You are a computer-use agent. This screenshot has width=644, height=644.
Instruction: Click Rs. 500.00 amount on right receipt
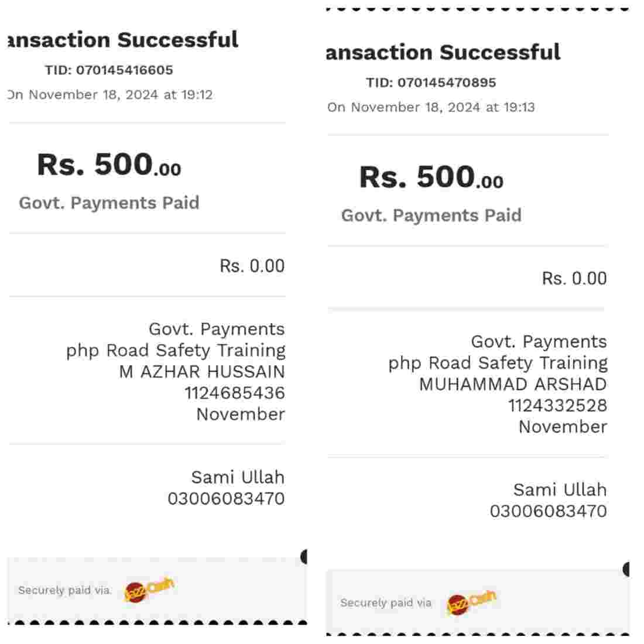[431, 177]
